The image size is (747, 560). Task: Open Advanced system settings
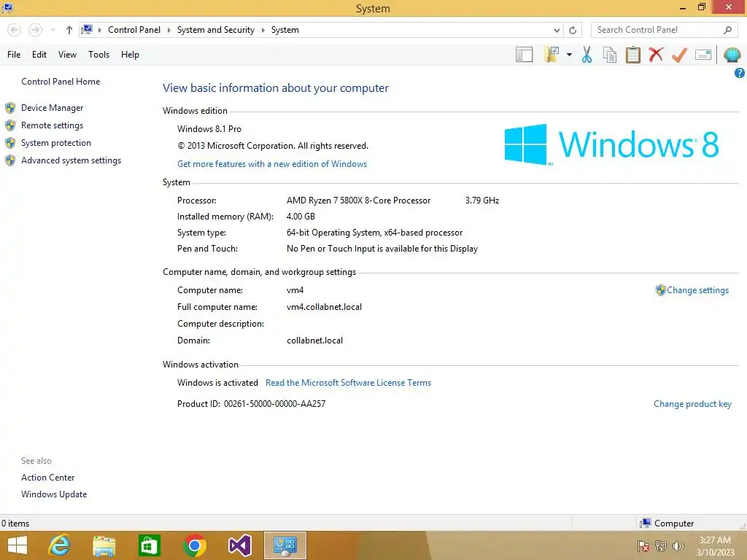(x=71, y=160)
